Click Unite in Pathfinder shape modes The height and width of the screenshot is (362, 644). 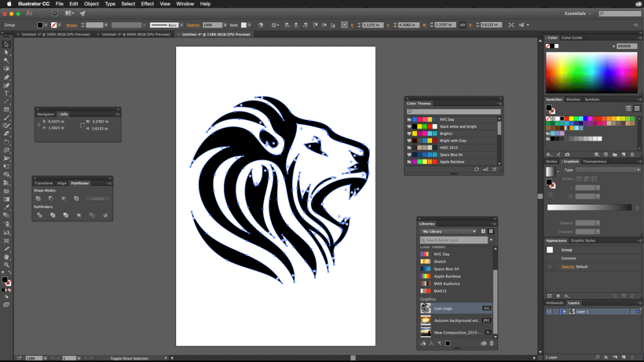coord(38,199)
